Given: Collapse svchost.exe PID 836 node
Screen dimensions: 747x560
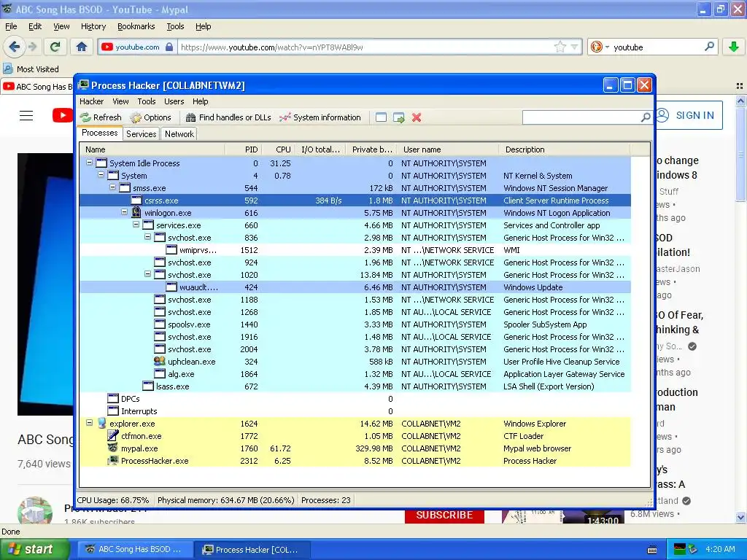Looking at the screenshot, I should pos(147,237).
